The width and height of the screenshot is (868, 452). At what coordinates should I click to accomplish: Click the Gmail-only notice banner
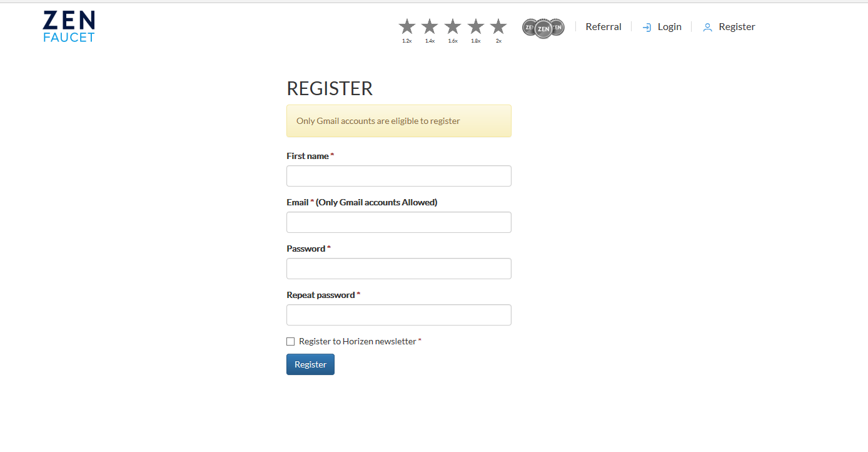[399, 121]
